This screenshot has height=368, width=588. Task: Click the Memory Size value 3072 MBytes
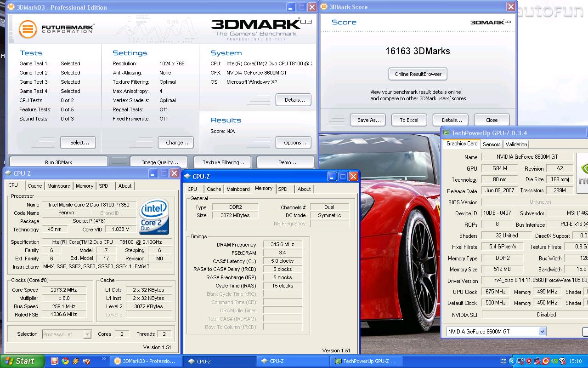click(235, 215)
